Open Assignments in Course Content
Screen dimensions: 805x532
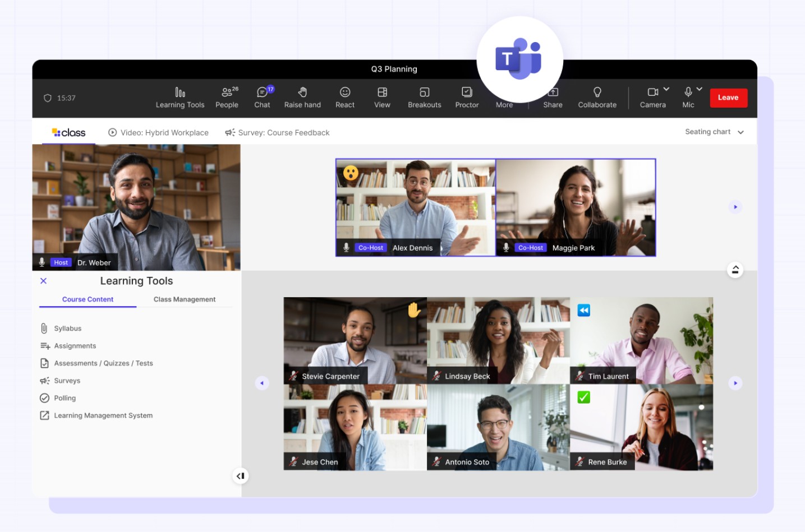[x=68, y=346]
